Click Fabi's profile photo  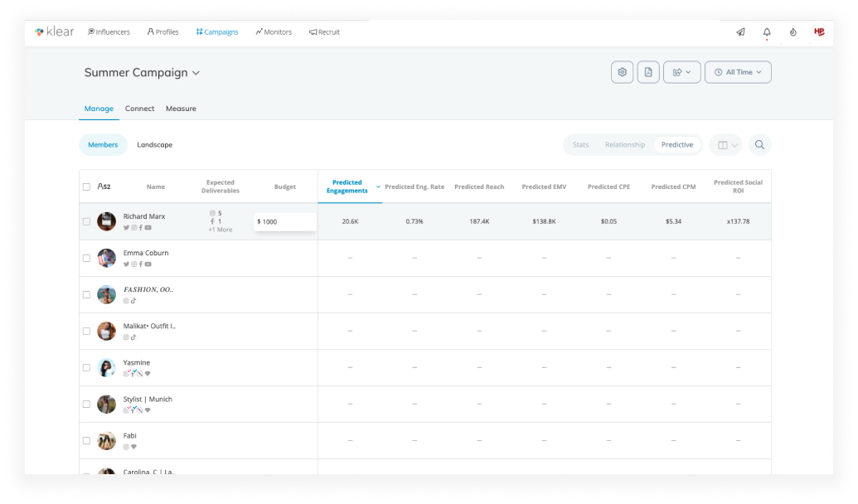(x=106, y=440)
